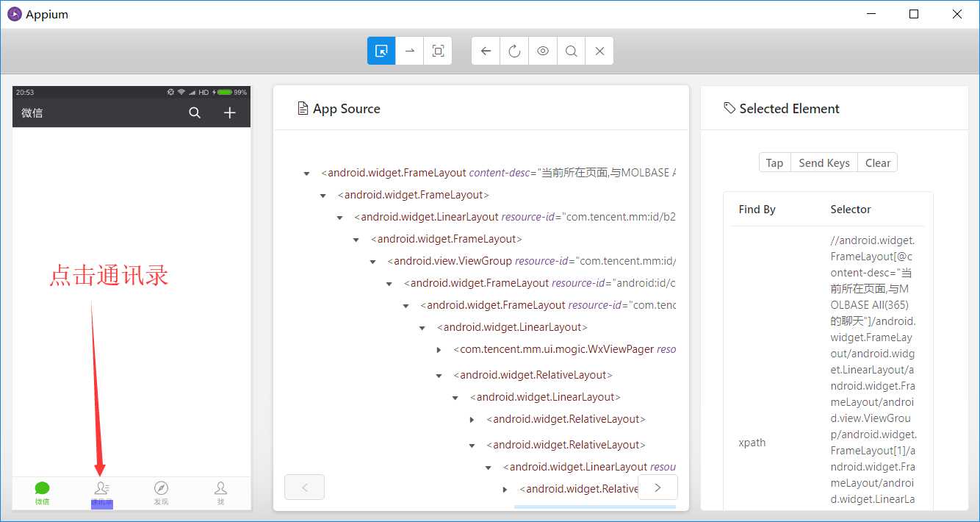This screenshot has width=980, height=522.
Task: Open Search for element tool
Action: point(571,51)
